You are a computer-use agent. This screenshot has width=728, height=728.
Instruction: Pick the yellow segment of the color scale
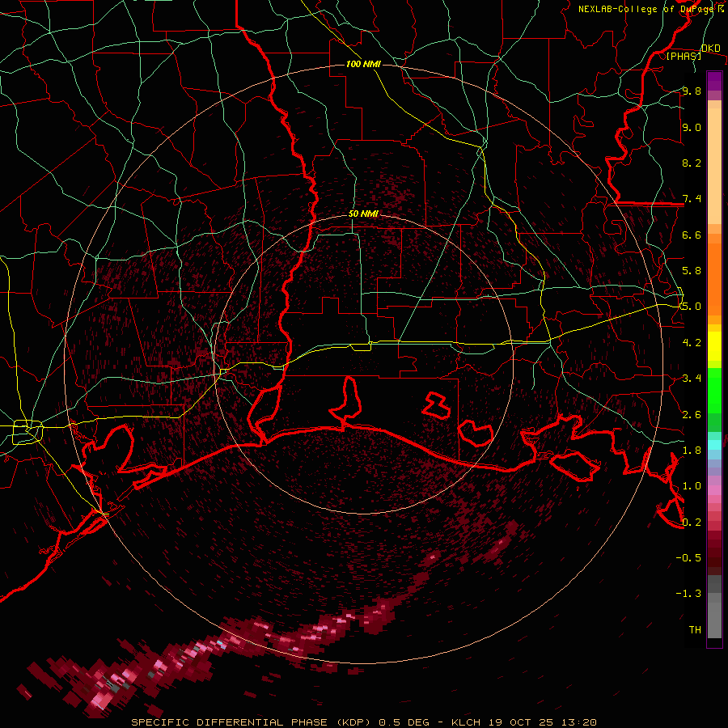(x=714, y=346)
